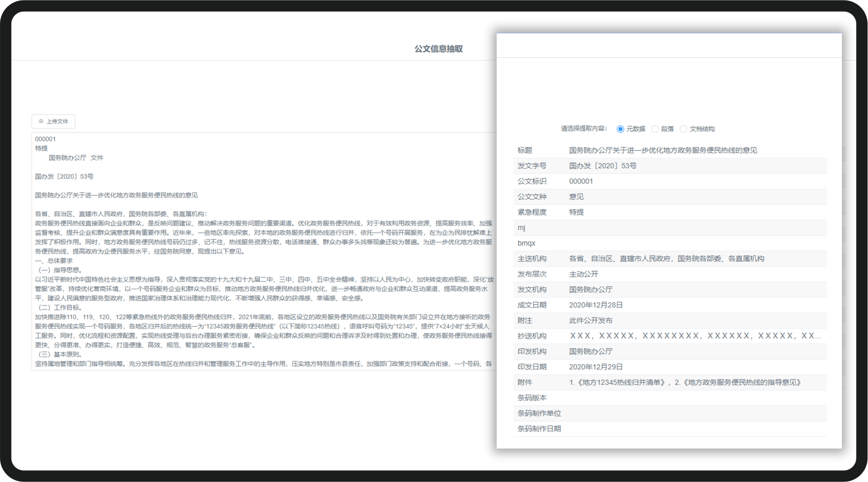Click the 此件公开发布 附注 value

pos(590,321)
